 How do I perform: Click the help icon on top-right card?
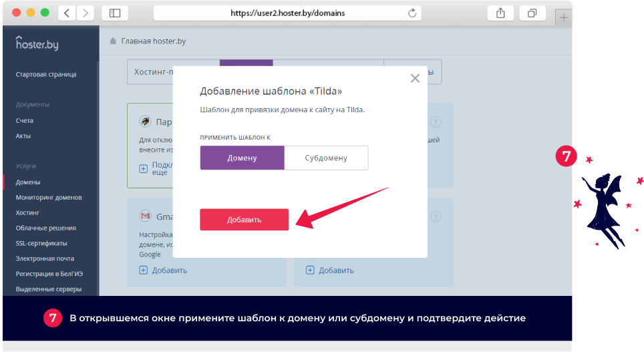pyautogui.click(x=436, y=122)
